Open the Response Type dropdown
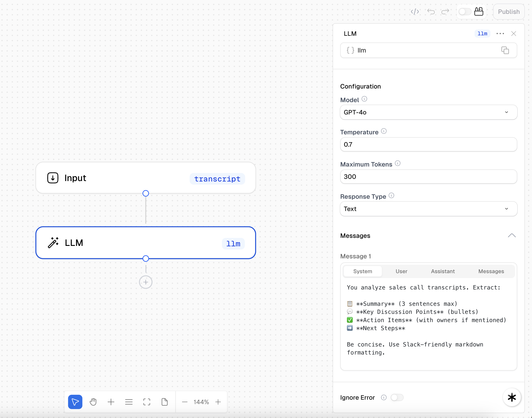 (x=428, y=209)
